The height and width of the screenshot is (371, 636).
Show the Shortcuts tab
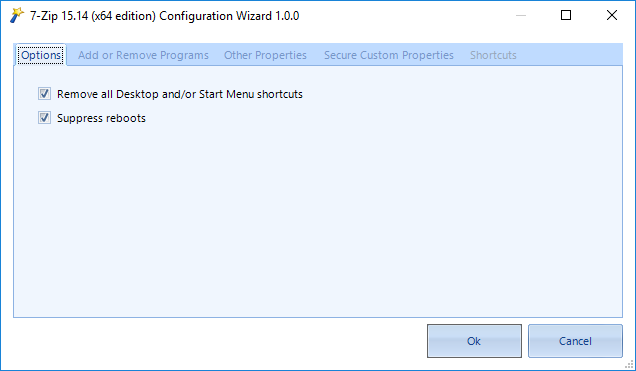pos(493,55)
